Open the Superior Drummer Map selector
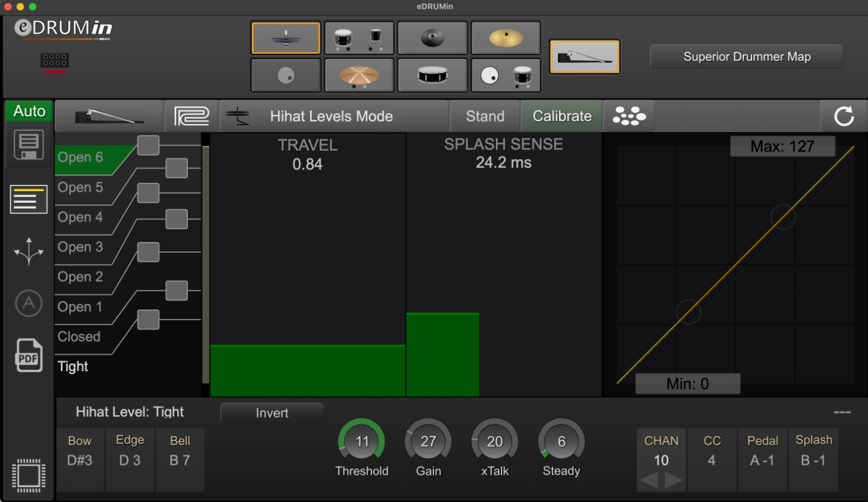Image resolution: width=868 pixels, height=502 pixels. (x=746, y=56)
